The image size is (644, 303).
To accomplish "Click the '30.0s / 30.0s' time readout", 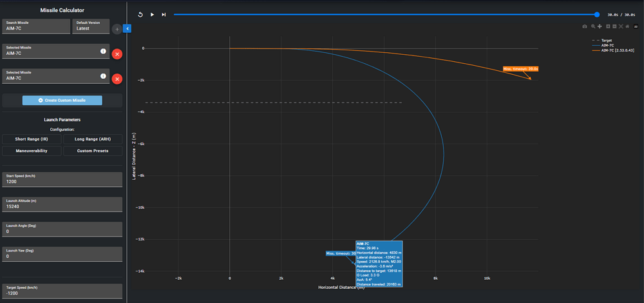I will tap(621, 15).
